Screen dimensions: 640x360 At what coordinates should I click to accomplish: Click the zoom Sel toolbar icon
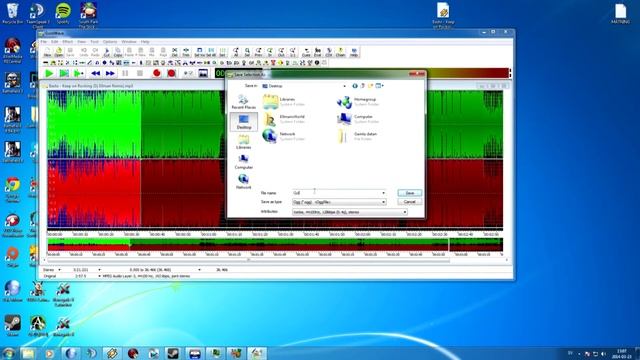pyautogui.click(x=247, y=52)
